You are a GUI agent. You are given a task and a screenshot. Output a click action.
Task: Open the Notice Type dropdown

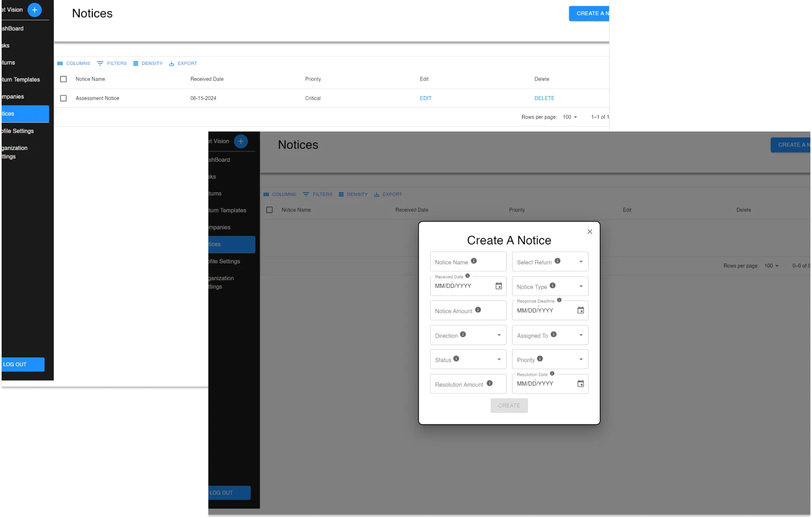581,286
